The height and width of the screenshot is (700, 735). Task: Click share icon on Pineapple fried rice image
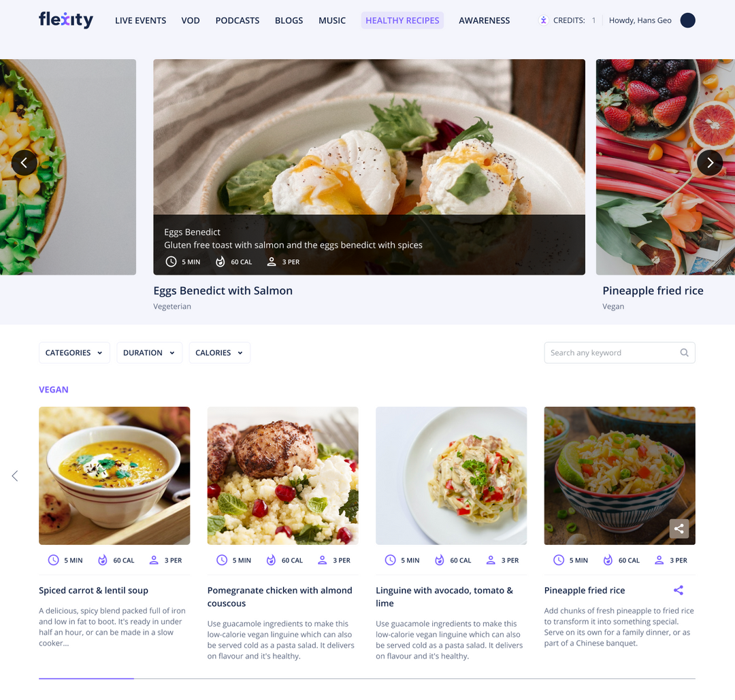[x=679, y=529]
